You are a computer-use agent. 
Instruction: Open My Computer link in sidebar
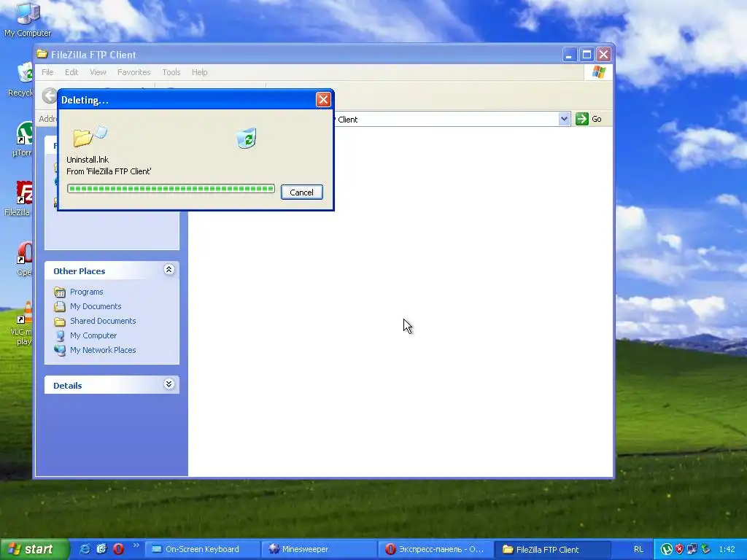(93, 335)
